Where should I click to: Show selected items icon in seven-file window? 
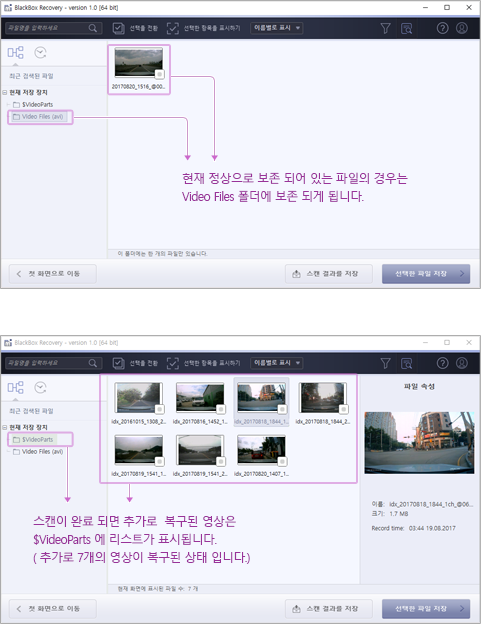(173, 363)
